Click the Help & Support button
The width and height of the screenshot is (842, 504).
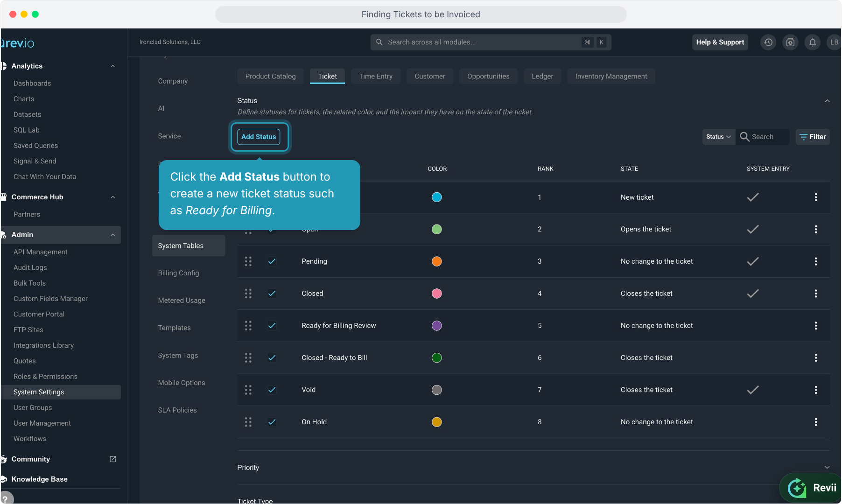pos(720,42)
